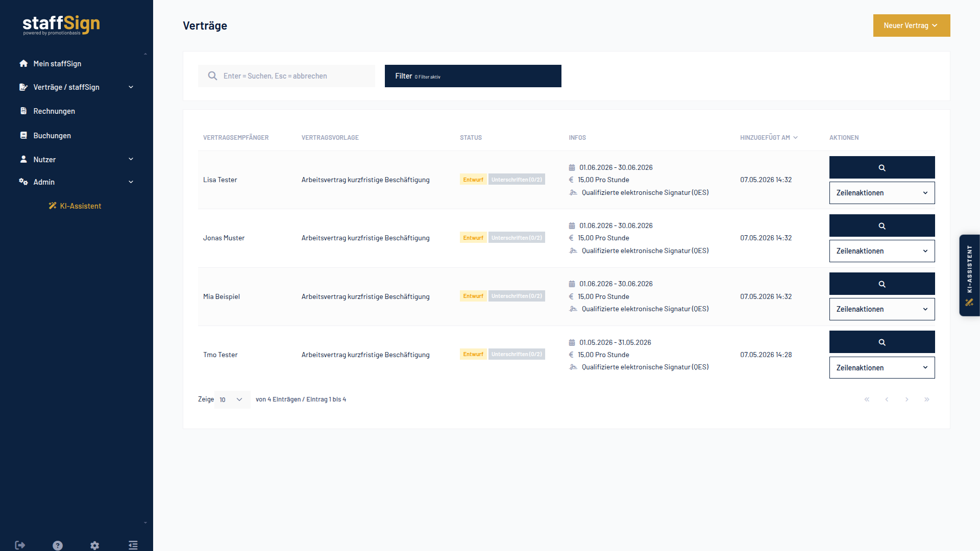Click Nutzer person icon
The height and width of the screenshot is (551, 980).
coord(23,159)
